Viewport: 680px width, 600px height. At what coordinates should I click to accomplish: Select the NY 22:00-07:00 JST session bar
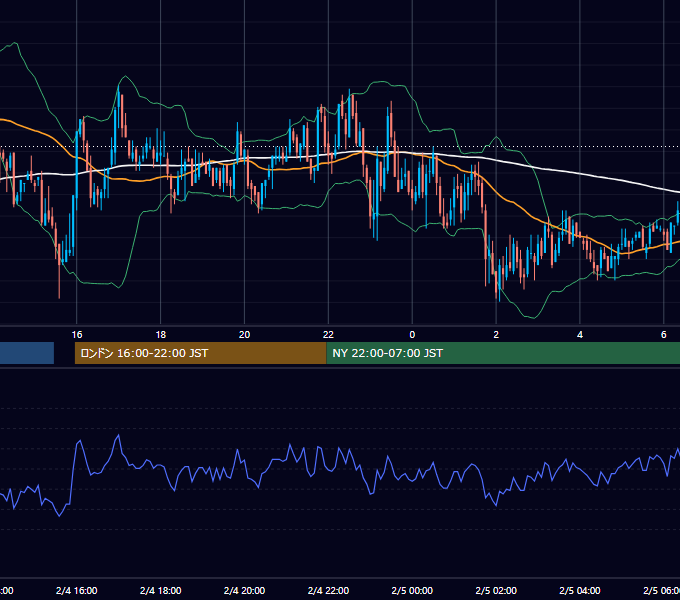click(503, 353)
